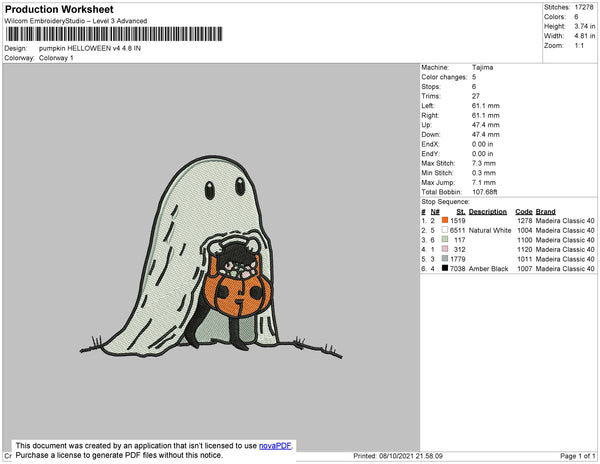The image size is (600, 464).
Task: Select the light green swatch, code 1100
Action: [x=445, y=239]
